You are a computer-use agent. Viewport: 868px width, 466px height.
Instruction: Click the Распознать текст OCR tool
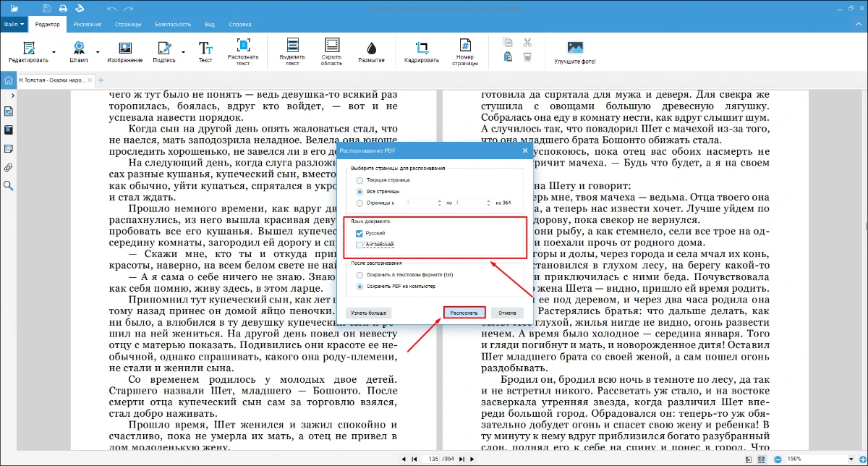coord(243,51)
